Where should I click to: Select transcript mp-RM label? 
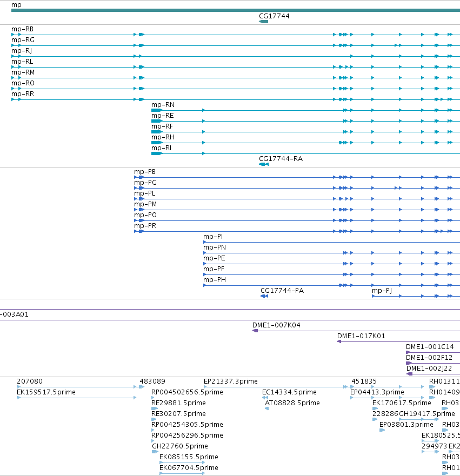(x=23, y=72)
